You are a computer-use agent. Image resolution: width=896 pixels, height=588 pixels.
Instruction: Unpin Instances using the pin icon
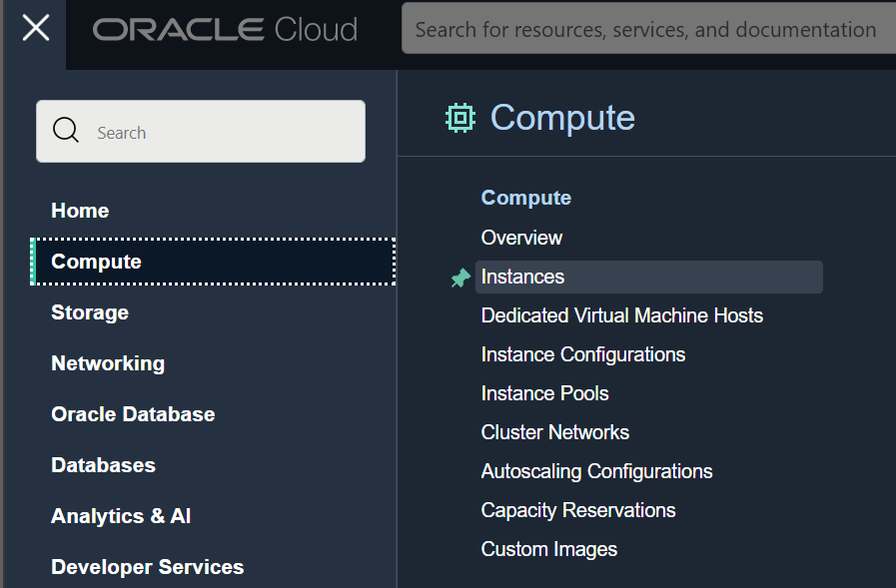point(460,278)
